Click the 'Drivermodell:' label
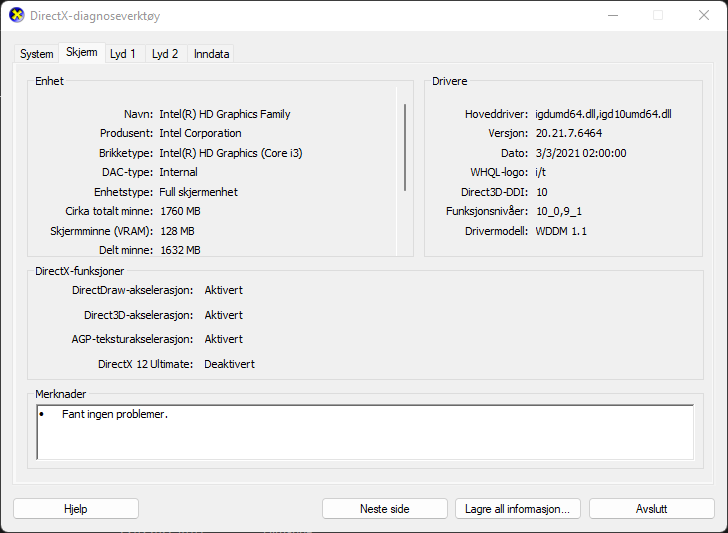Viewport: 728px width, 533px height. point(496,231)
